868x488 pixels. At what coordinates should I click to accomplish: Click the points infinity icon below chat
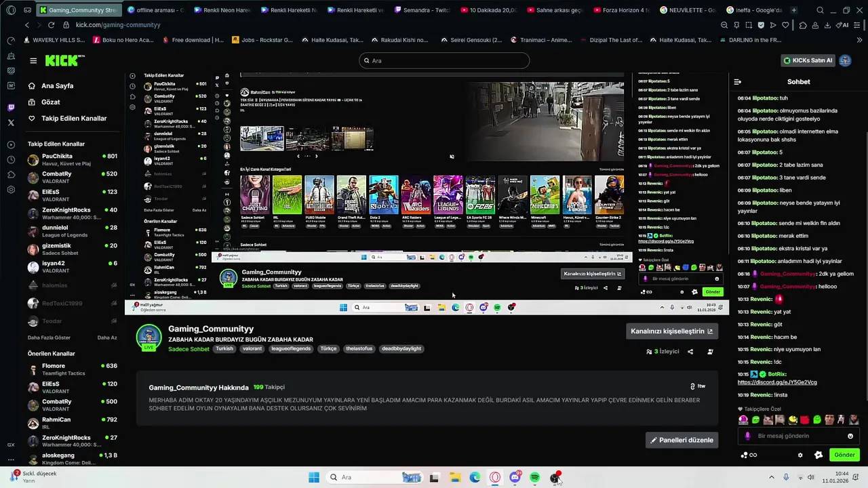pos(749,455)
